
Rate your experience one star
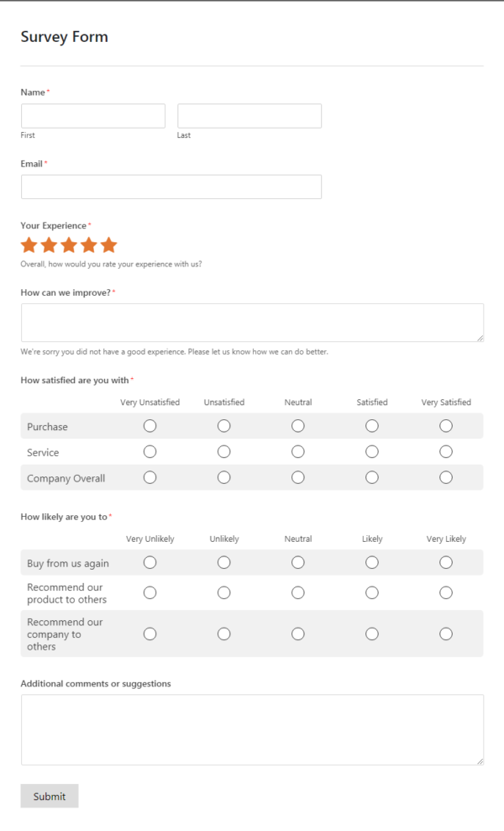pyautogui.click(x=29, y=245)
